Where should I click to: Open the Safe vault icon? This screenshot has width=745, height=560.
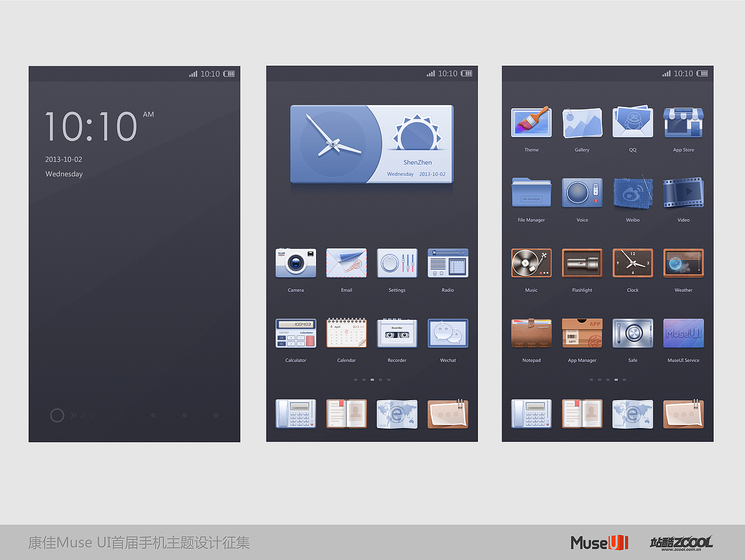[633, 333]
